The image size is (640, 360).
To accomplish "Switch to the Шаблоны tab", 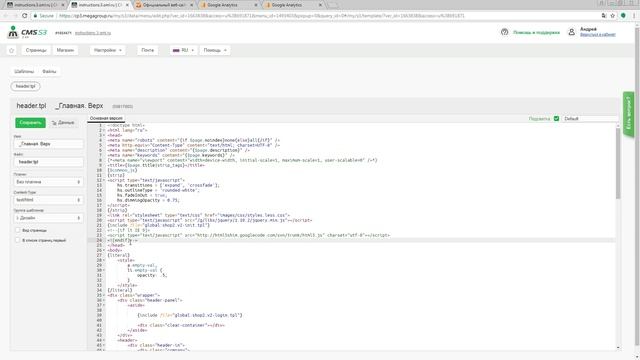I will click(24, 71).
